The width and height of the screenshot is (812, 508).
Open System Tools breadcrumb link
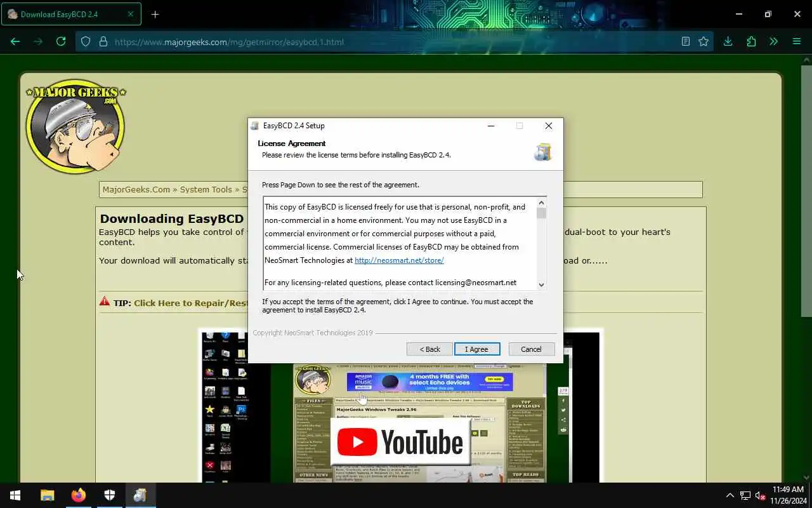[206, 189]
